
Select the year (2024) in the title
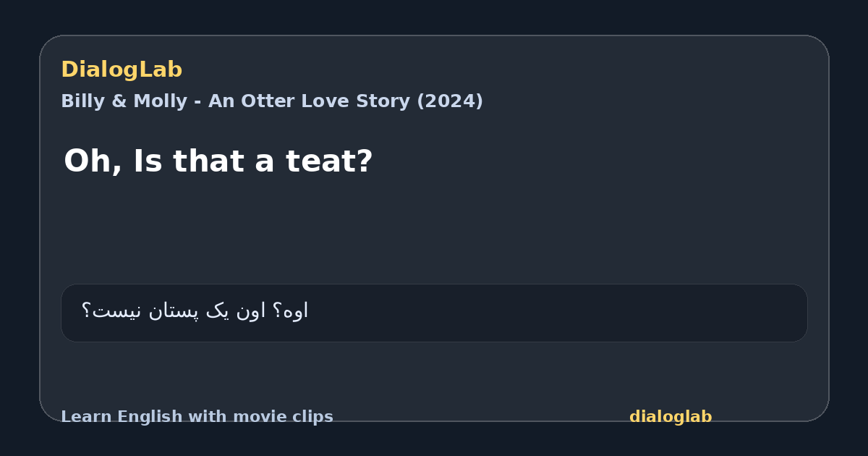tap(449, 101)
